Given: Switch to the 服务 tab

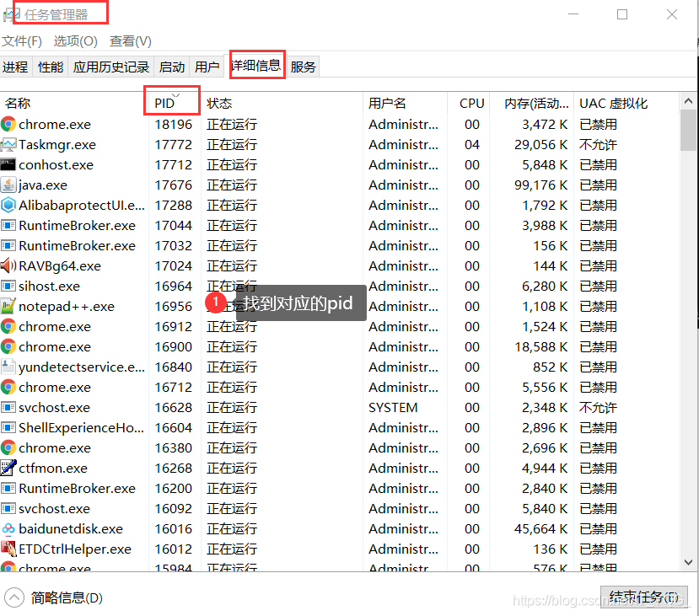Looking at the screenshot, I should 304,67.
